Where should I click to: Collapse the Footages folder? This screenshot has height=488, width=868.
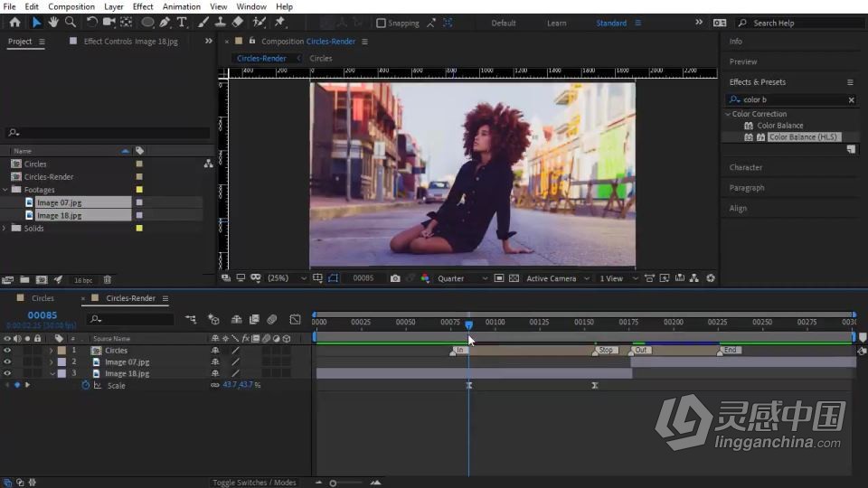tap(5, 190)
